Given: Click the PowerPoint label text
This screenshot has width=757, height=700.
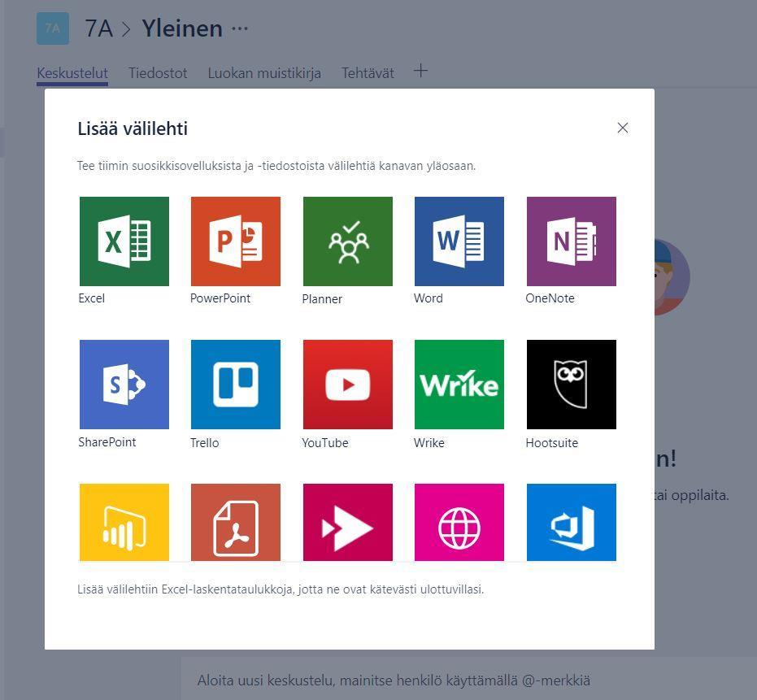Looking at the screenshot, I should (220, 298).
